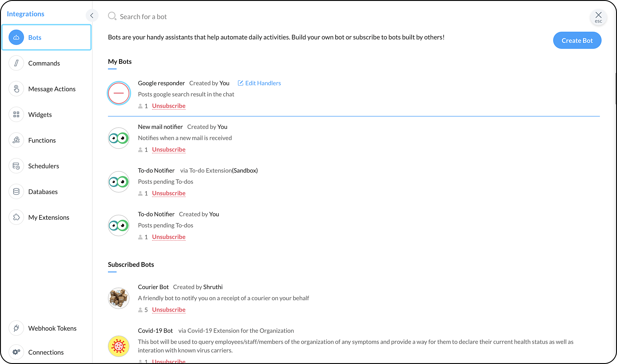The width and height of the screenshot is (617, 364).
Task: Unsubscribe from Courier Bot
Action: coord(168,309)
